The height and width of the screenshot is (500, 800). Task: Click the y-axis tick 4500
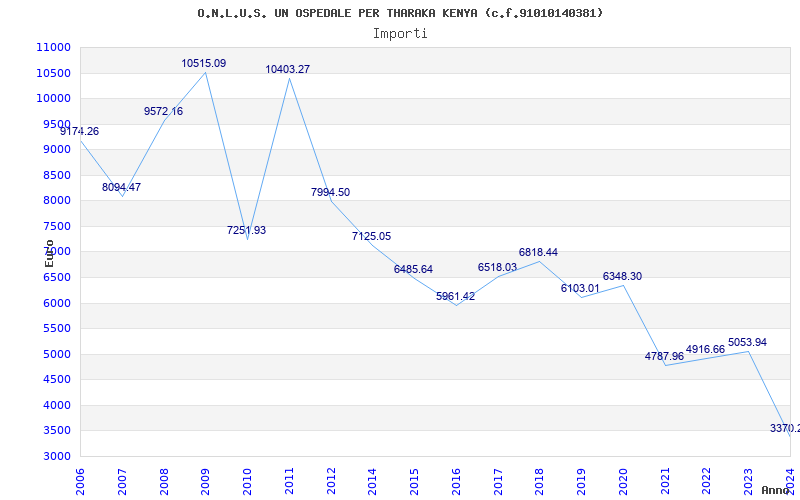[57, 380]
